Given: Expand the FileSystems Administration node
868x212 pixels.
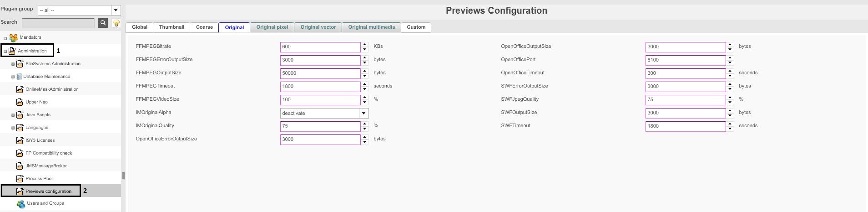Looking at the screenshot, I should pos(13,64).
